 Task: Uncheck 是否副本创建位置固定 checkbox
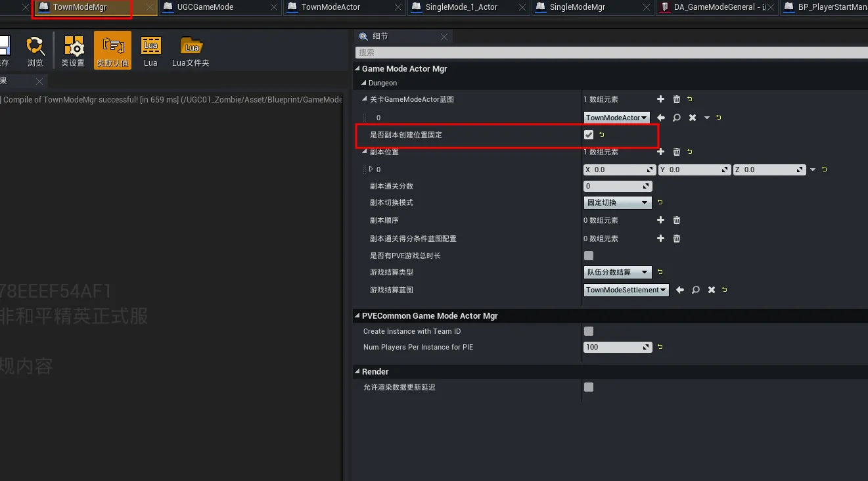(589, 135)
